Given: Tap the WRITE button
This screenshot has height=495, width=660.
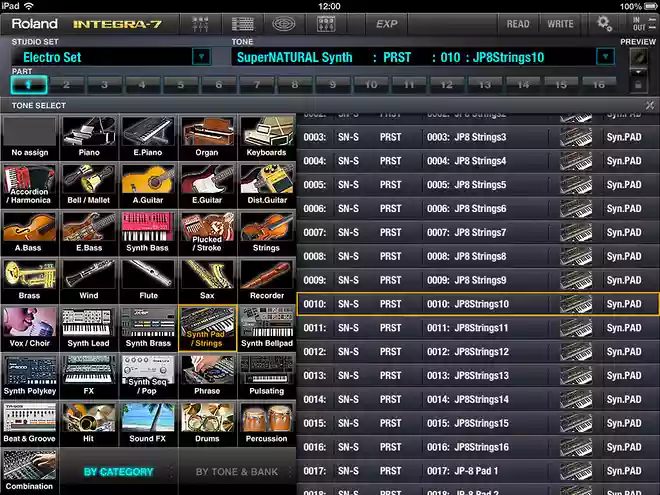Looking at the screenshot, I should pyautogui.click(x=560, y=24).
